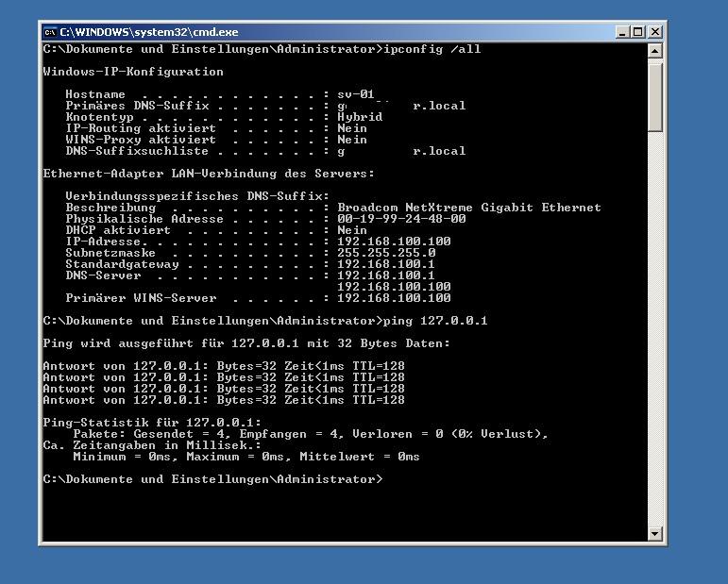
Task: Click the Broadcom NetXtreme Gigabit Ethernet text
Action: click(468, 208)
